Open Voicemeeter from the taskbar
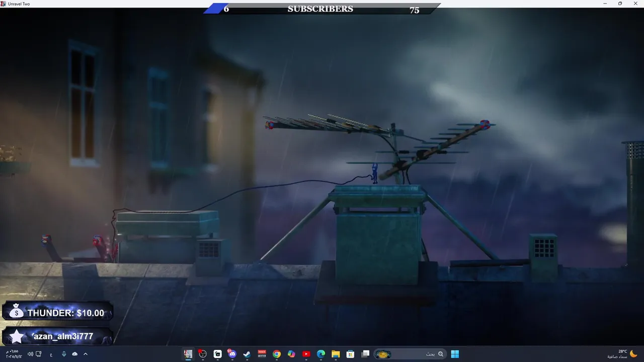Viewport: 644px width, 362px height. [262, 354]
